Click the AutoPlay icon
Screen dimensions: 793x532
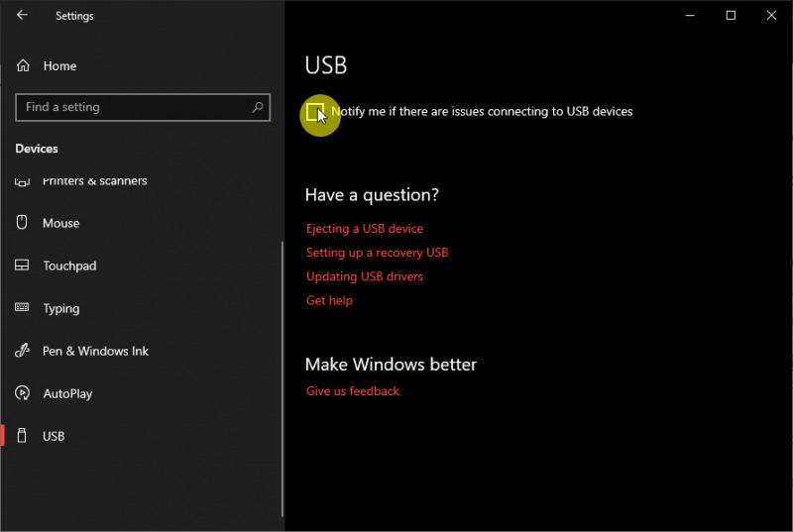pyautogui.click(x=22, y=393)
